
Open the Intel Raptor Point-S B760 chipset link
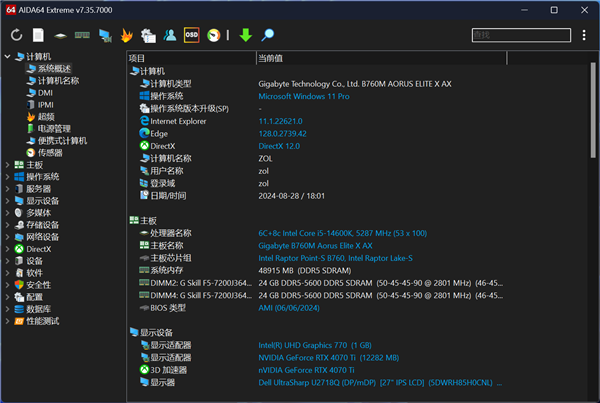[335, 258]
